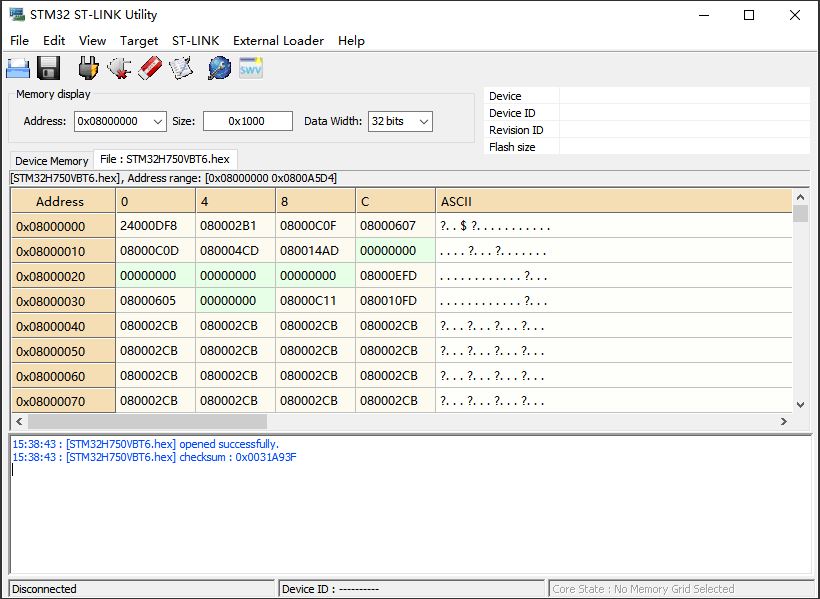This screenshot has width=820, height=599.
Task: Select cell value 08000605
Action: (155, 301)
